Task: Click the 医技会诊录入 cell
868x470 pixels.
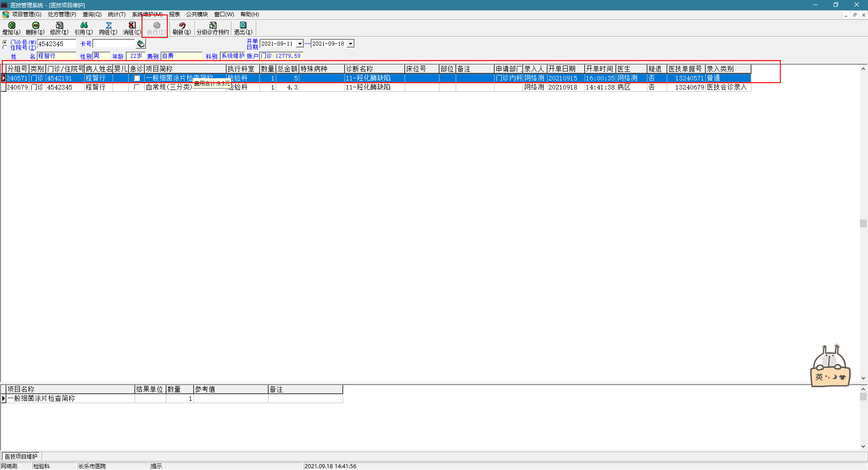Action: 728,87
